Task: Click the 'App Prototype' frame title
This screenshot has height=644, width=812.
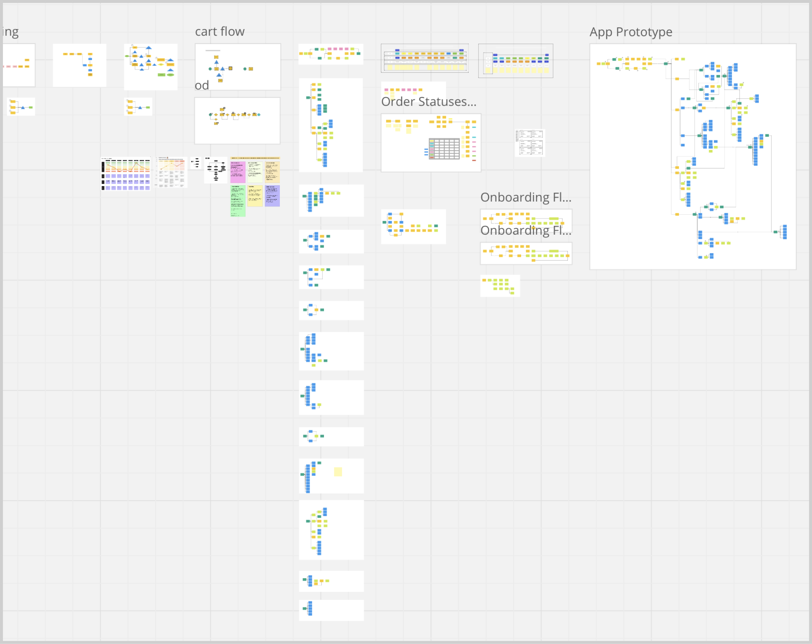Action: click(630, 32)
